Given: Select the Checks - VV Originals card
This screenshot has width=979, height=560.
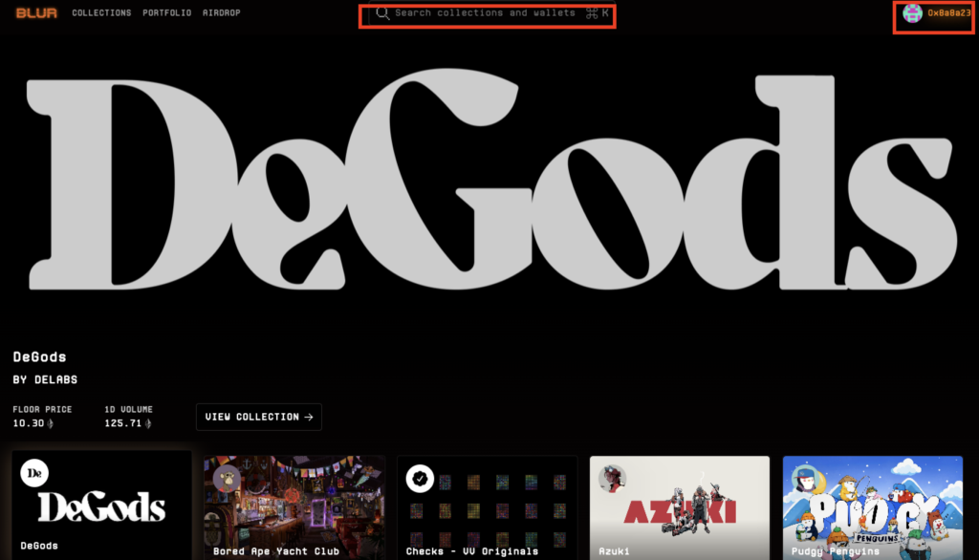Looking at the screenshot, I should (487, 507).
